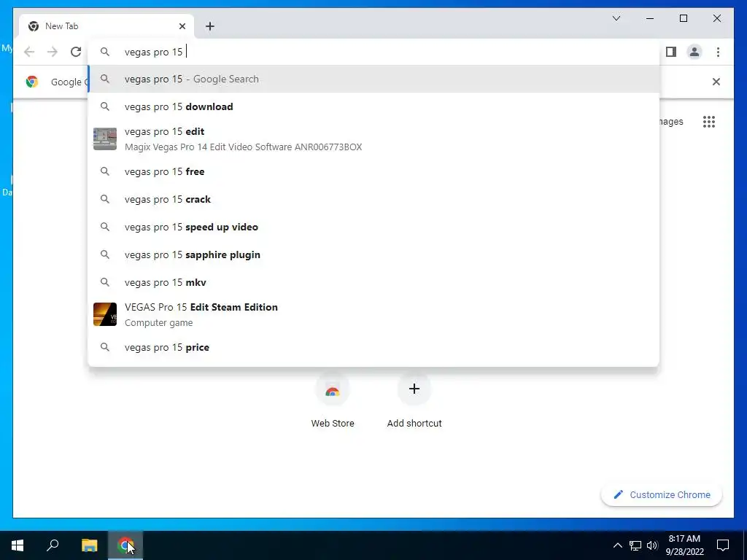Click the Google Chrome logo in info bar
This screenshot has width=747, height=560.
(x=32, y=82)
